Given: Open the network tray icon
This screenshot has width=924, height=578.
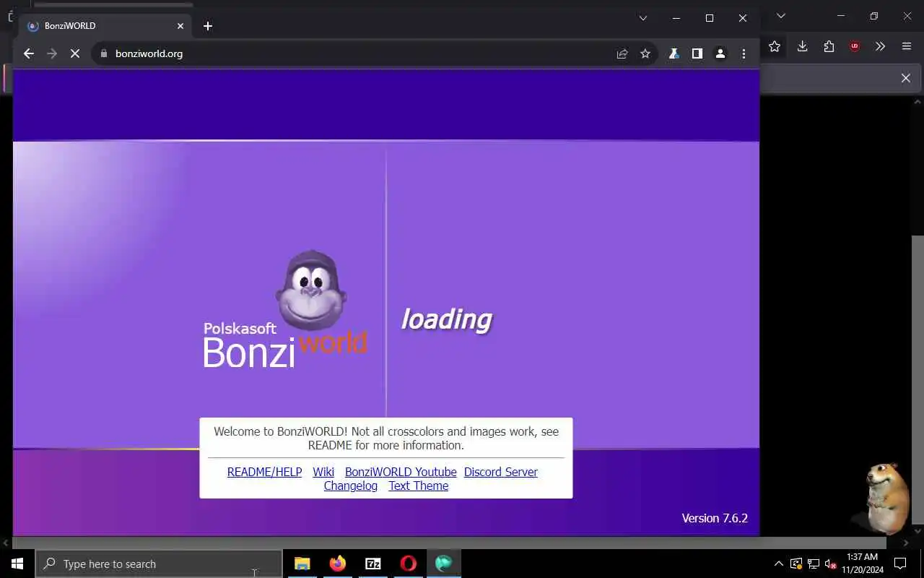Looking at the screenshot, I should point(814,564).
